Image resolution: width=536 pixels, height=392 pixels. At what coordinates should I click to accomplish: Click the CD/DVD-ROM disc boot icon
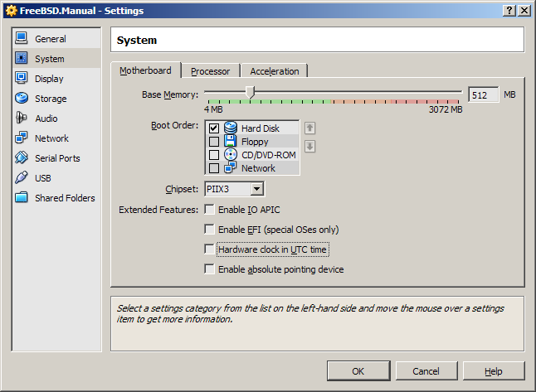[x=231, y=154]
